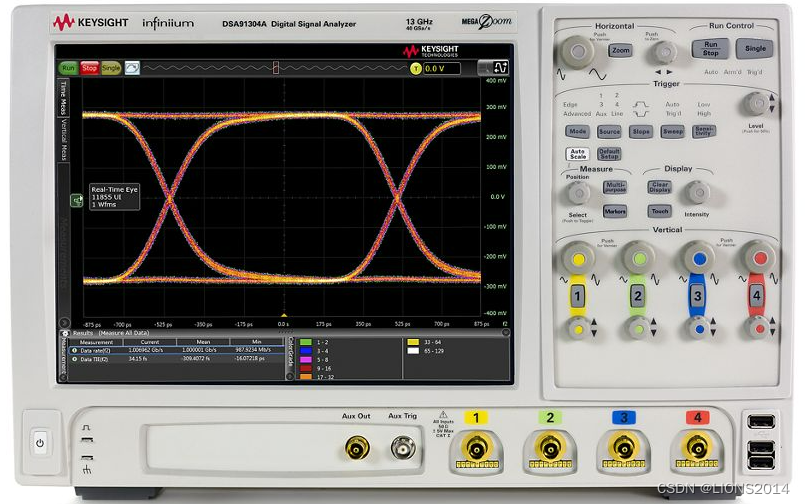Click the Current column header
Image resolution: width=805 pixels, height=504 pixels.
[x=150, y=342]
